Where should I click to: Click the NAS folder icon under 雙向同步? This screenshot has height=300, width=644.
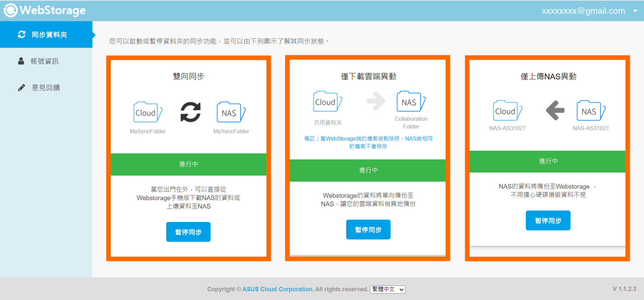[x=231, y=112]
